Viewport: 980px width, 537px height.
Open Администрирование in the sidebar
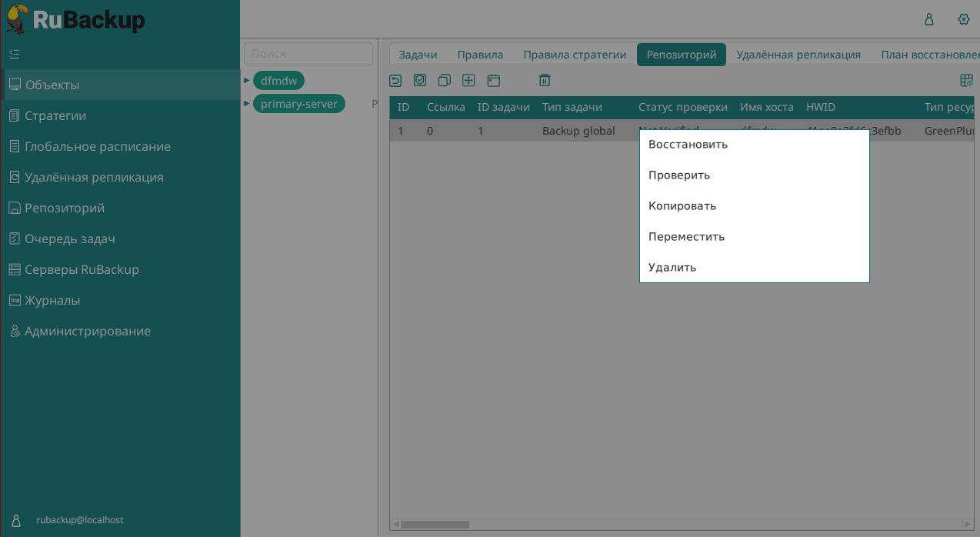(x=87, y=331)
